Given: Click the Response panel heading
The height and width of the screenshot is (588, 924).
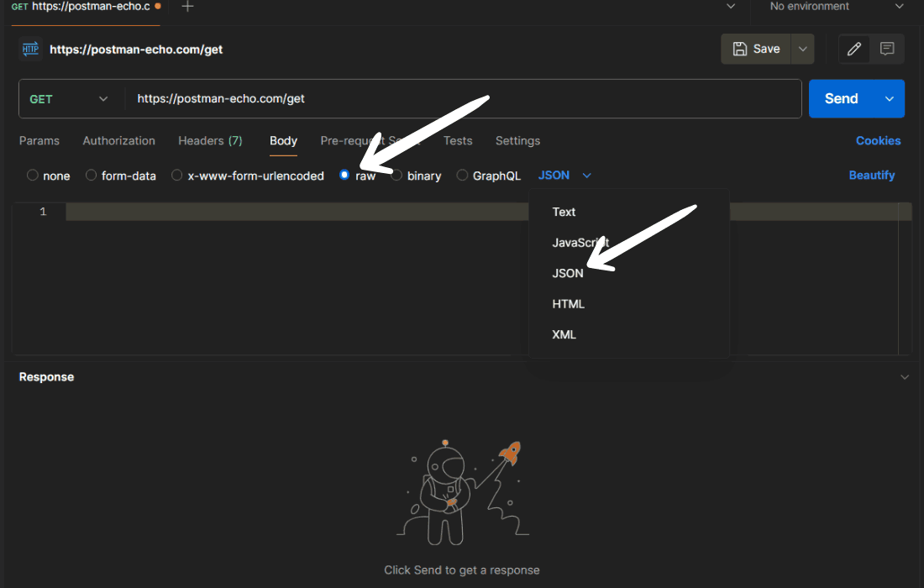Looking at the screenshot, I should click(x=46, y=377).
